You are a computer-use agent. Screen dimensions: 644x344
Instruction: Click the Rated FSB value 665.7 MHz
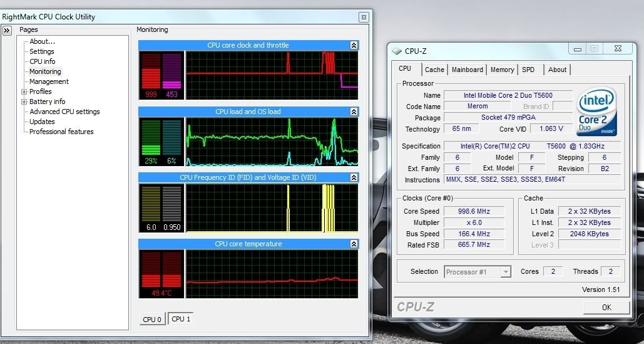point(474,244)
